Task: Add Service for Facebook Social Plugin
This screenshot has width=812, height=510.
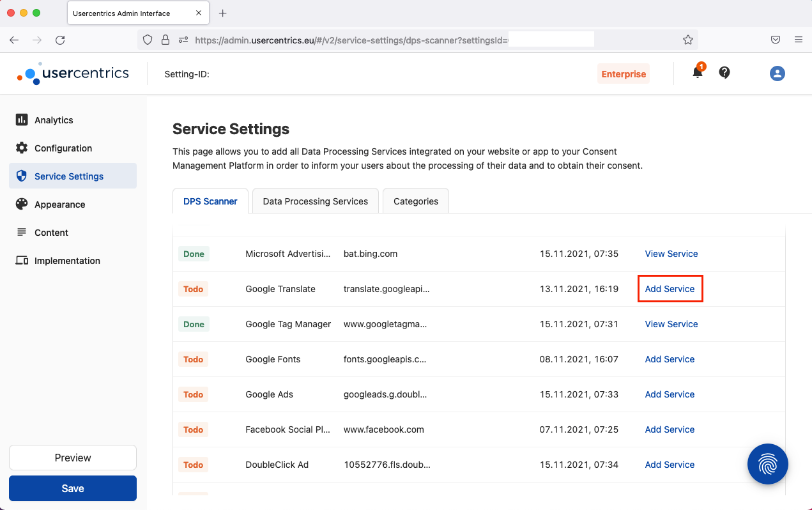Action: (670, 429)
